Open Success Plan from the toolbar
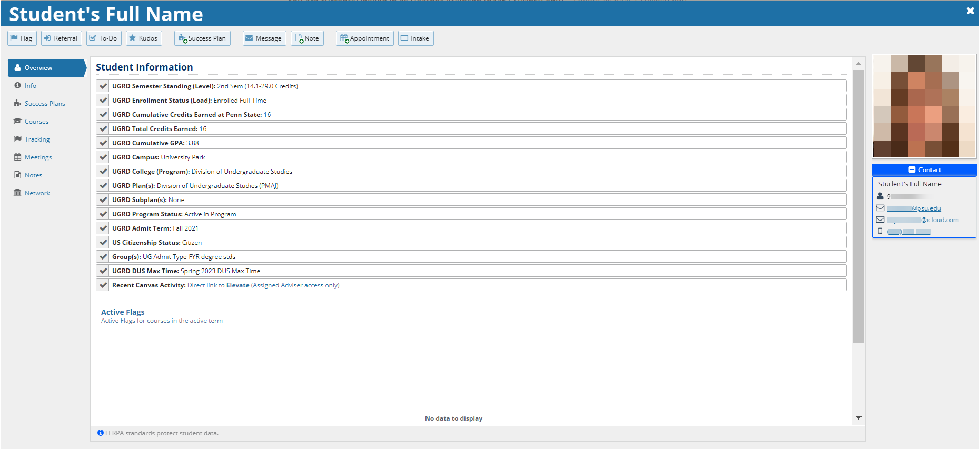The height and width of the screenshot is (449, 980). point(202,38)
